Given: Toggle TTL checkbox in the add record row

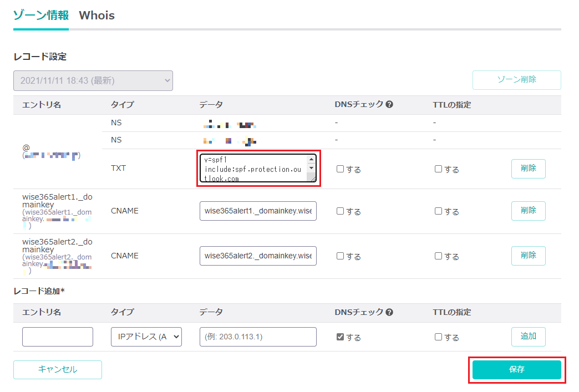Looking at the screenshot, I should (x=439, y=337).
